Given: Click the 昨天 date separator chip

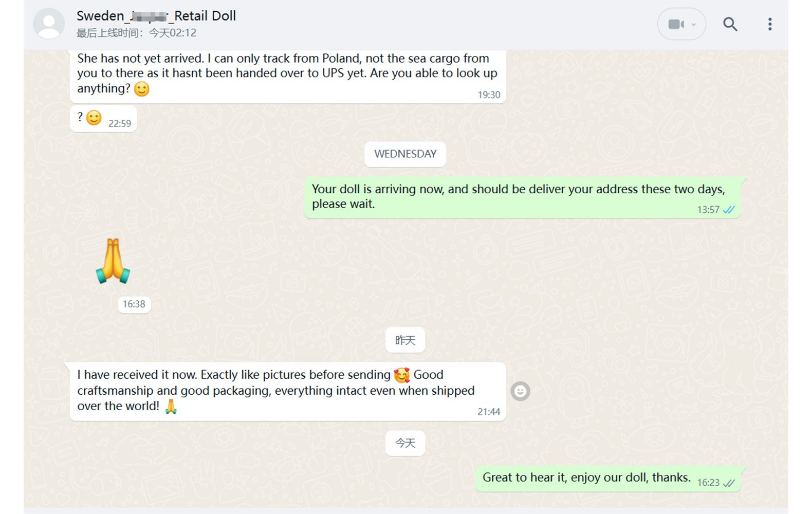Looking at the screenshot, I should click(405, 340).
